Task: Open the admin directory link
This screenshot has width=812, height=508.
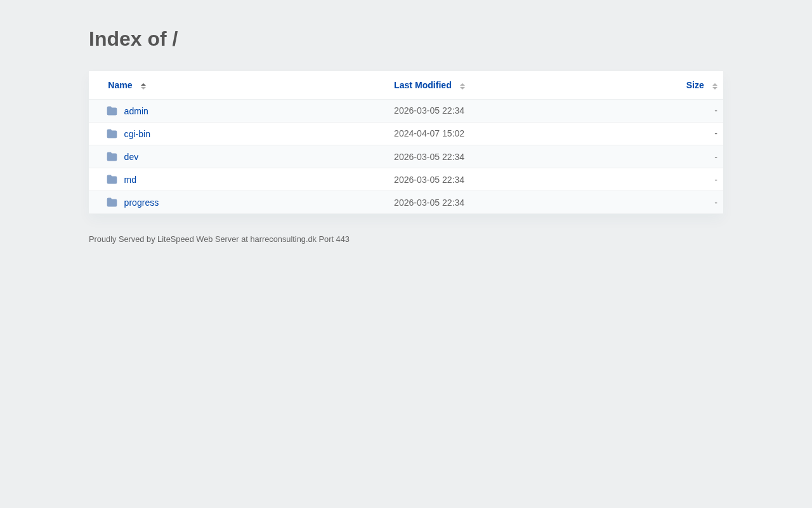Action: coord(136,111)
